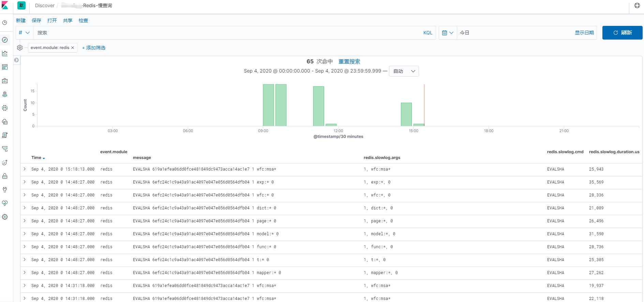Click redis.slowlog.cmd column header
Viewport: 644px width, 302px height.
(565, 152)
